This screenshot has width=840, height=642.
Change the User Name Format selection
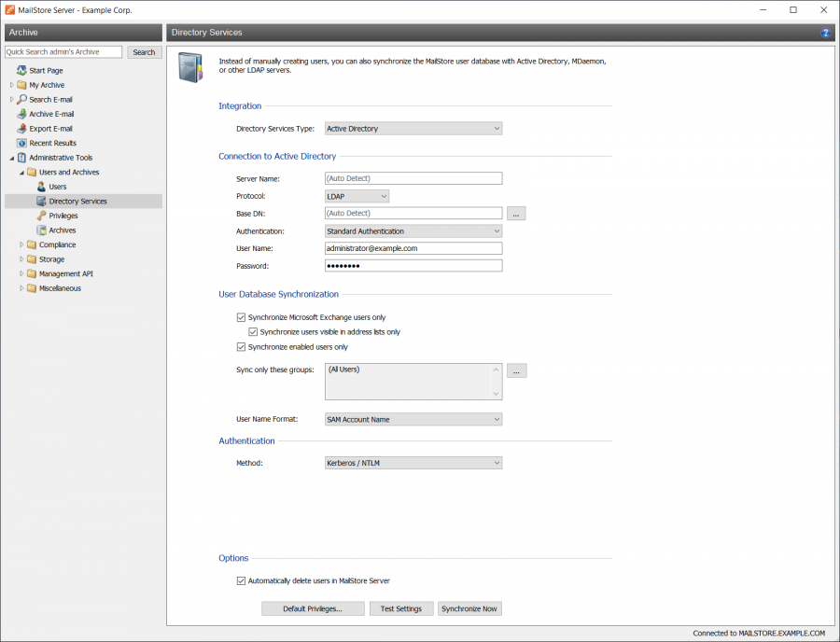pos(413,419)
